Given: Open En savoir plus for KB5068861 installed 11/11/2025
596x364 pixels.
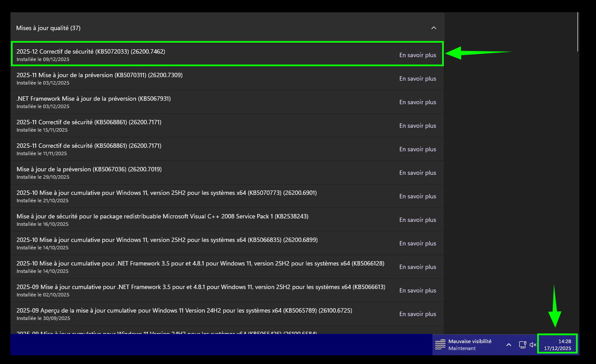Looking at the screenshot, I should [417, 149].
